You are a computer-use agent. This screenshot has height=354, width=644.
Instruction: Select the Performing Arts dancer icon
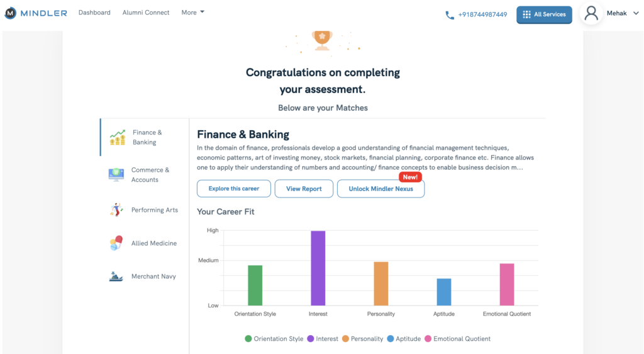click(116, 210)
